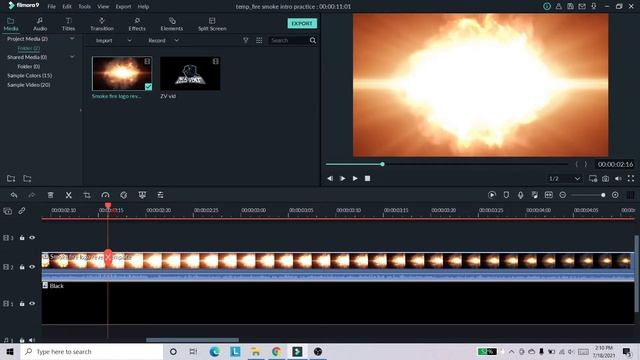Collapse Project Media tree arrow

pyautogui.click(x=72, y=39)
